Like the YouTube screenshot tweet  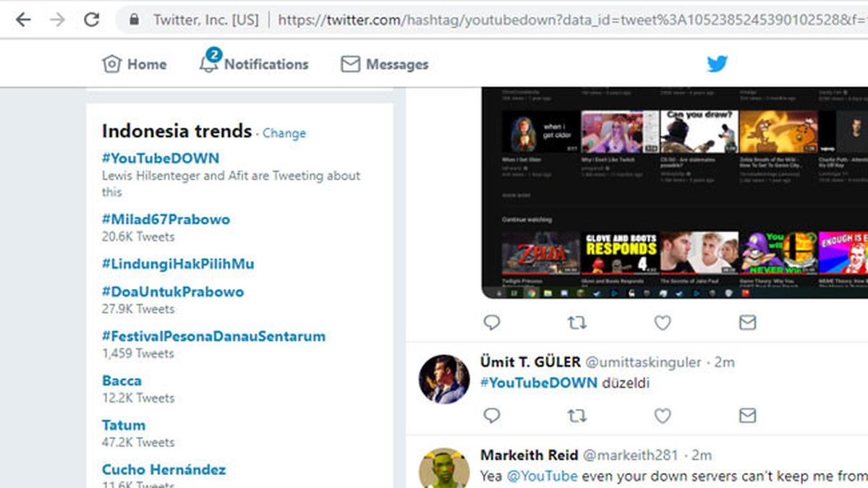point(662,322)
